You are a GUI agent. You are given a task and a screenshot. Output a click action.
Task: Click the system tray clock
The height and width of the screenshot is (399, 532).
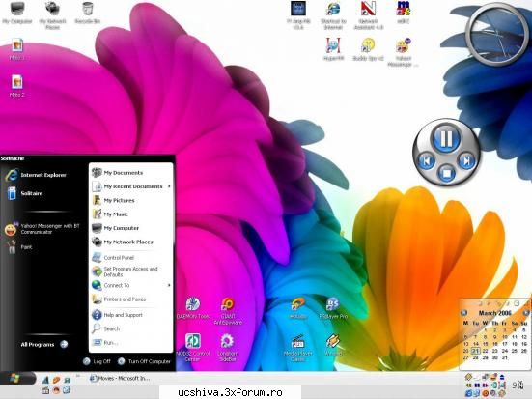click(x=518, y=385)
